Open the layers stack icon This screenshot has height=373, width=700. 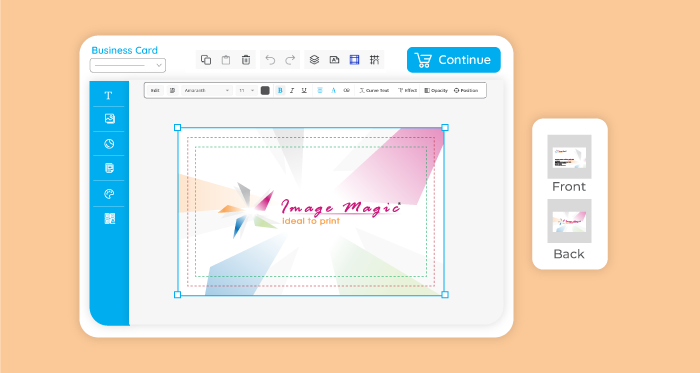pyautogui.click(x=314, y=60)
